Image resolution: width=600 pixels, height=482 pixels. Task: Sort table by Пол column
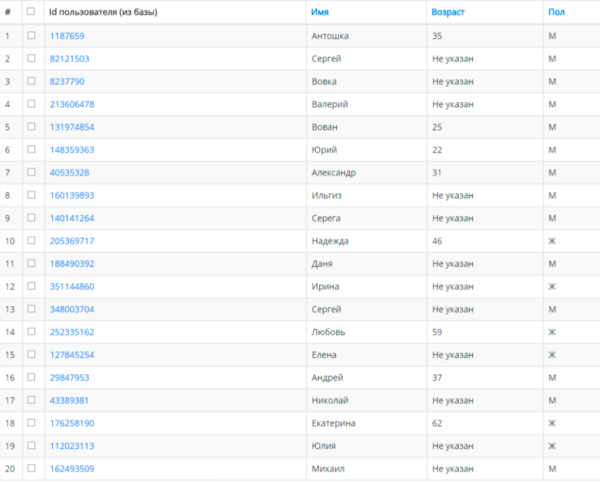(556, 12)
